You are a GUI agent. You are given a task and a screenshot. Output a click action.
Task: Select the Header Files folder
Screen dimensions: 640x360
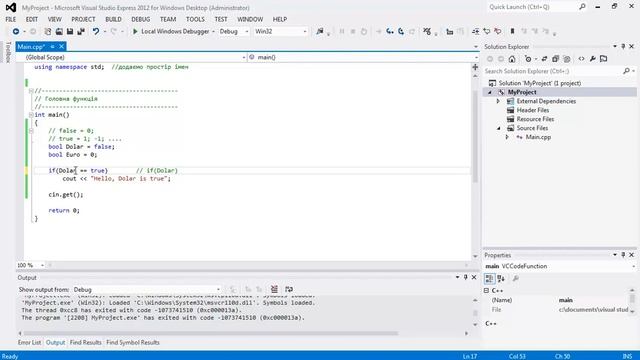[533, 110]
